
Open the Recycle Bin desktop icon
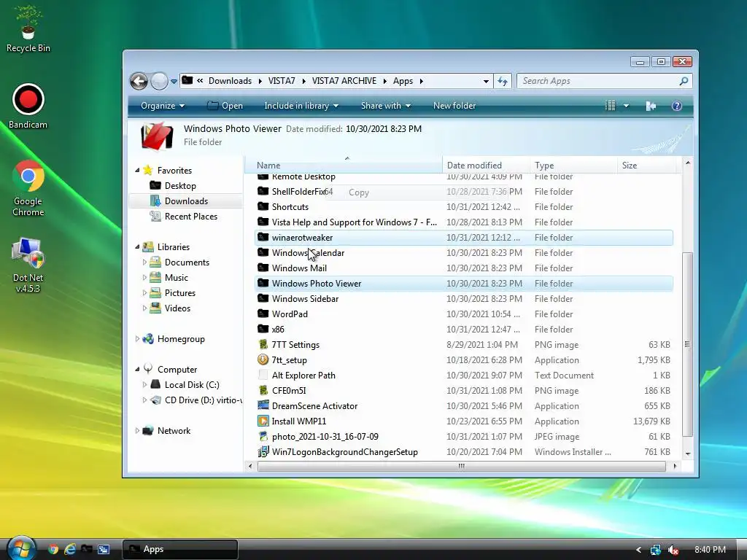point(28,28)
